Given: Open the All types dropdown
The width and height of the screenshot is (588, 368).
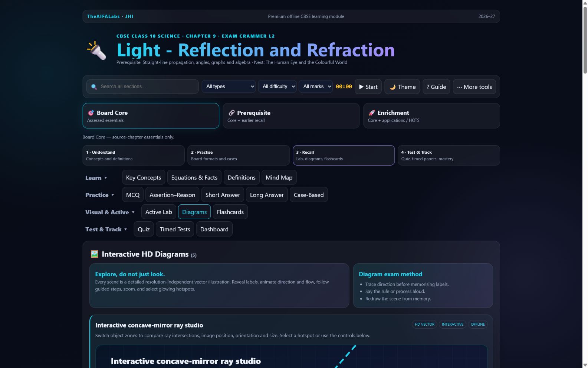Looking at the screenshot, I should pyautogui.click(x=229, y=87).
